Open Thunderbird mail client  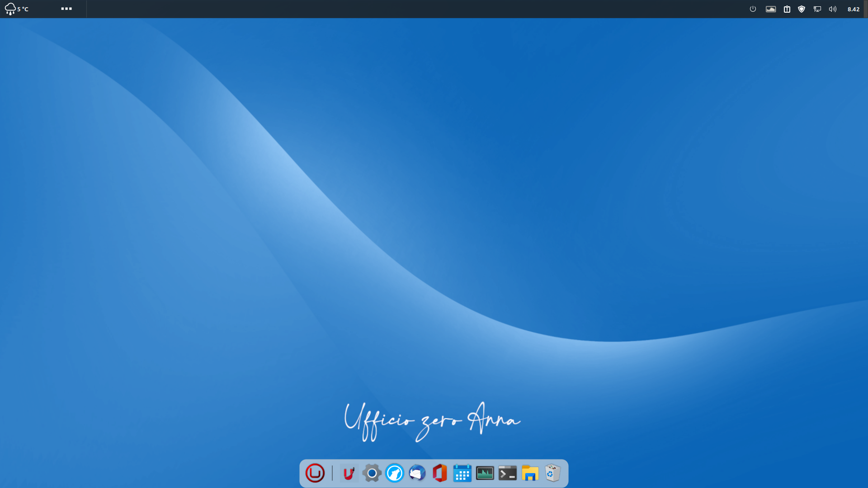tap(417, 473)
